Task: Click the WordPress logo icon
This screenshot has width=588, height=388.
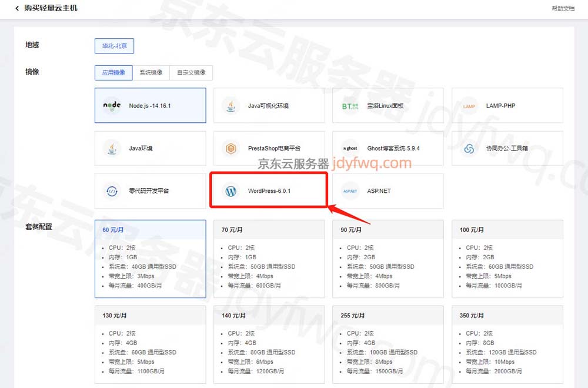Action: [231, 191]
